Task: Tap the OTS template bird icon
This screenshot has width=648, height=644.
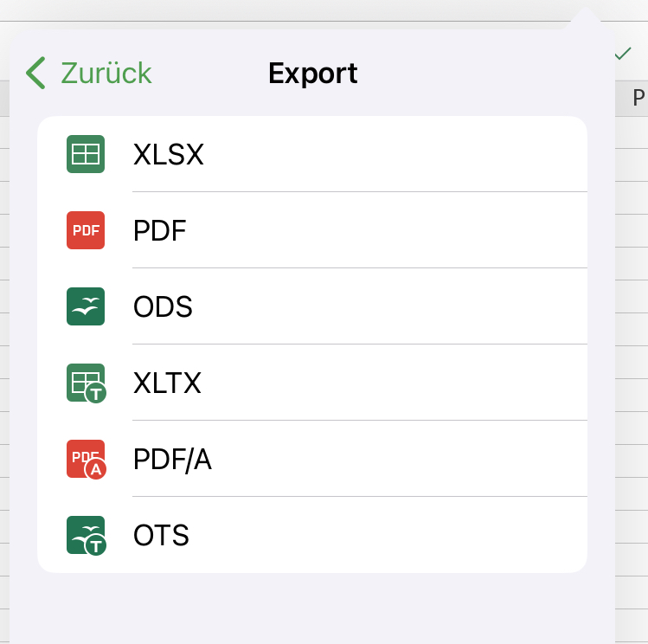Action: 87,535
